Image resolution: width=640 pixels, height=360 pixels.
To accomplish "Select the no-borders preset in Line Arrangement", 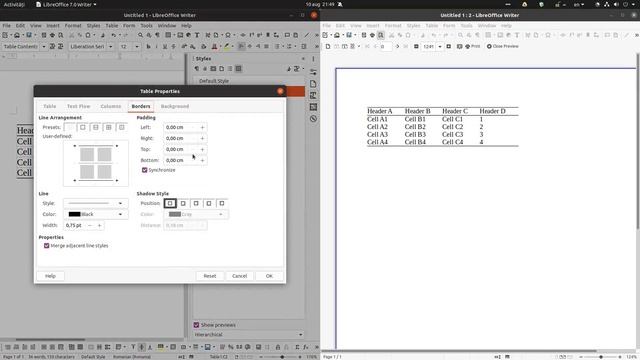I will [x=70, y=127].
